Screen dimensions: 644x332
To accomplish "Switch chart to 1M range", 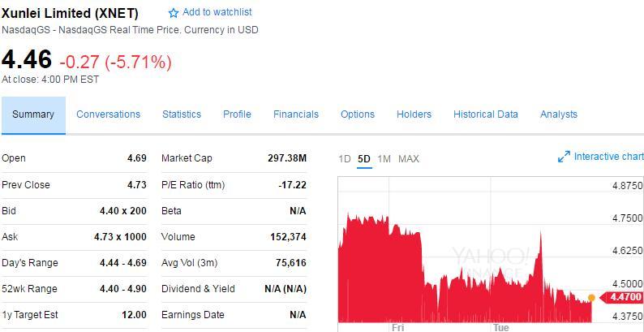I will [x=384, y=159].
